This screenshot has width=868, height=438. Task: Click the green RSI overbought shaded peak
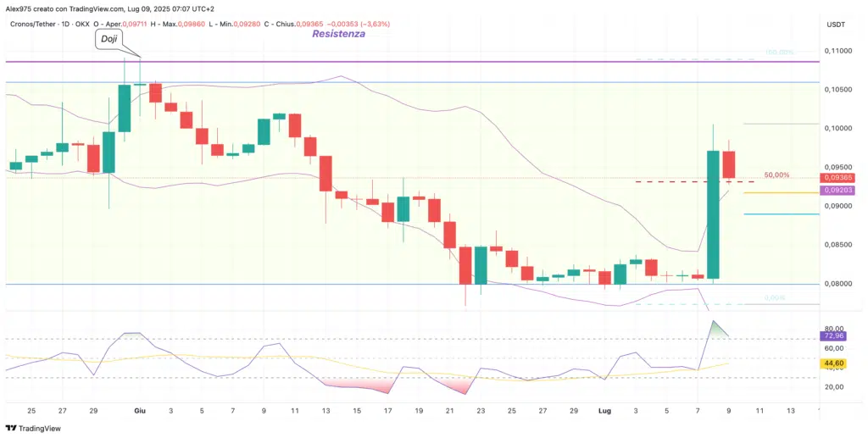[718, 330]
